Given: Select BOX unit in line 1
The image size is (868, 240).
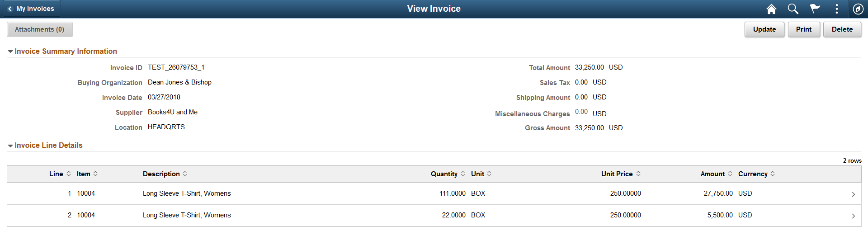Looking at the screenshot, I should tap(478, 193).
